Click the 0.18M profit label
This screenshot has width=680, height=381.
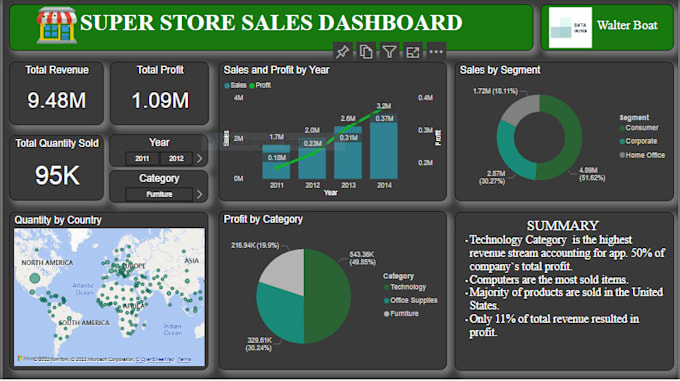tap(277, 158)
